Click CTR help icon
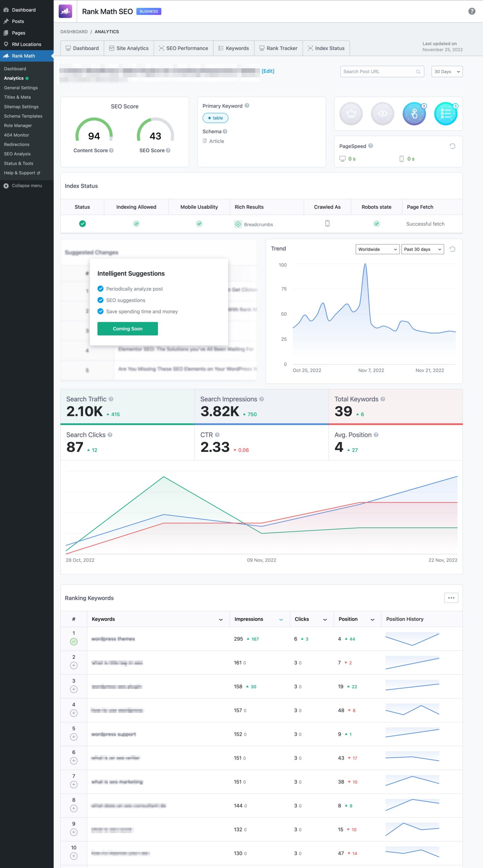Viewport: 483px width, 868px height. pyautogui.click(x=217, y=435)
